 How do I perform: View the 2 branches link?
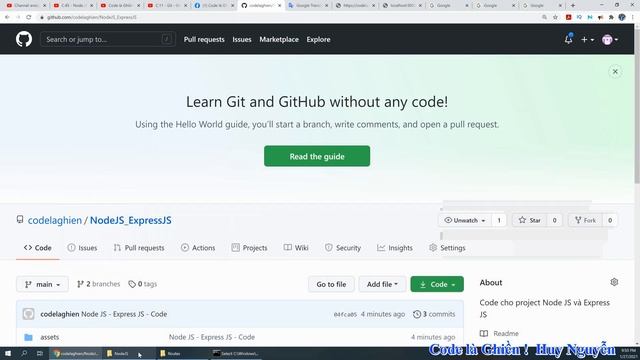tap(98, 284)
